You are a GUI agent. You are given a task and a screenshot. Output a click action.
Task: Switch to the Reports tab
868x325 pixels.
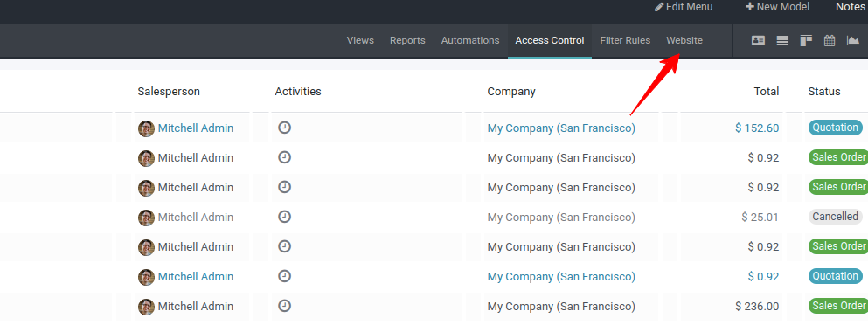407,40
